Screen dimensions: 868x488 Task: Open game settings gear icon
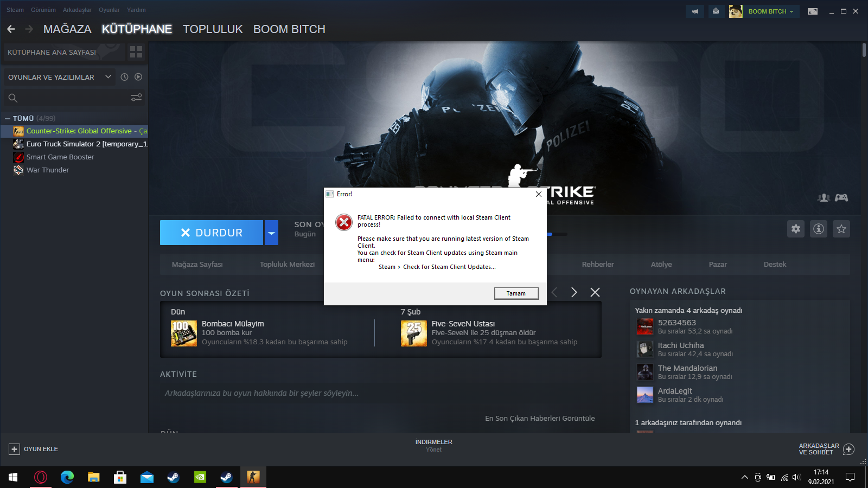click(x=796, y=229)
